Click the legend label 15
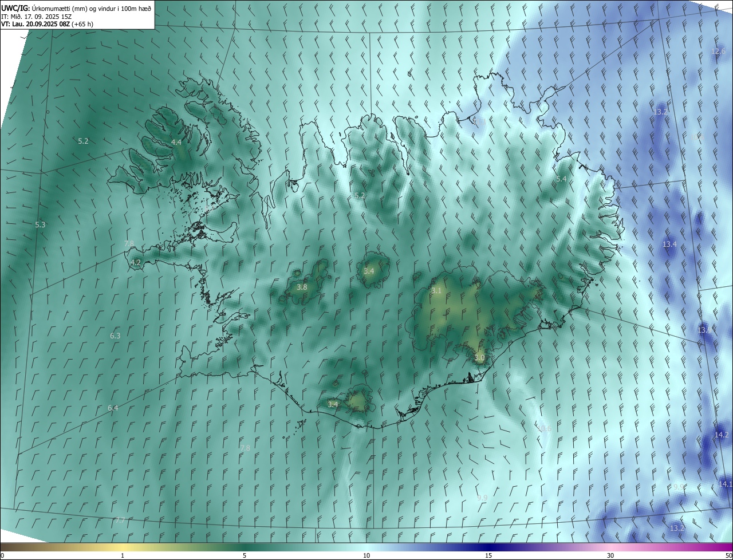This screenshot has height=560, width=733. [x=488, y=556]
